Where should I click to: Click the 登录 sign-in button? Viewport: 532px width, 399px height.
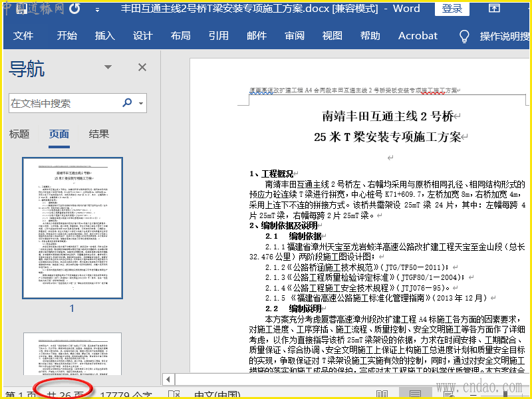452,9
